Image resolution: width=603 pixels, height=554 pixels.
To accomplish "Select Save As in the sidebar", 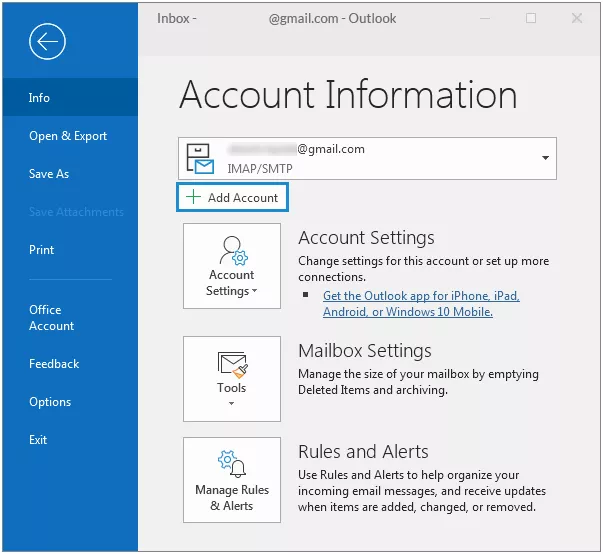I will pyautogui.click(x=49, y=174).
